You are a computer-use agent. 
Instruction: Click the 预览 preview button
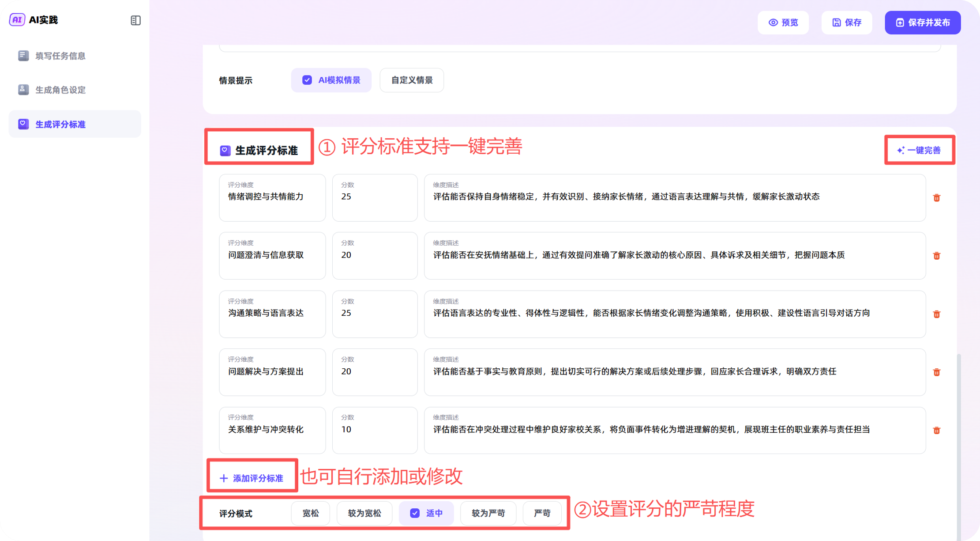(x=783, y=23)
